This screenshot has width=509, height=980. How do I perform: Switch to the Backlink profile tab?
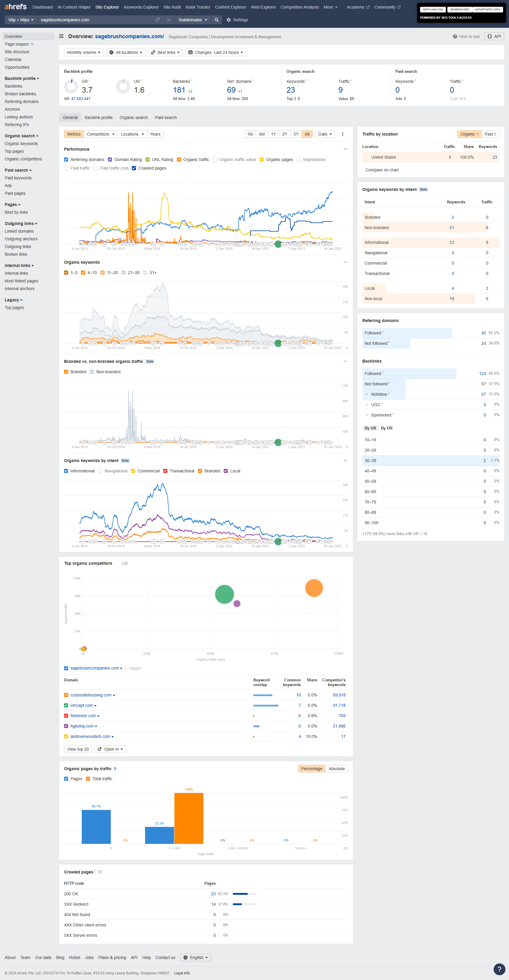point(98,118)
